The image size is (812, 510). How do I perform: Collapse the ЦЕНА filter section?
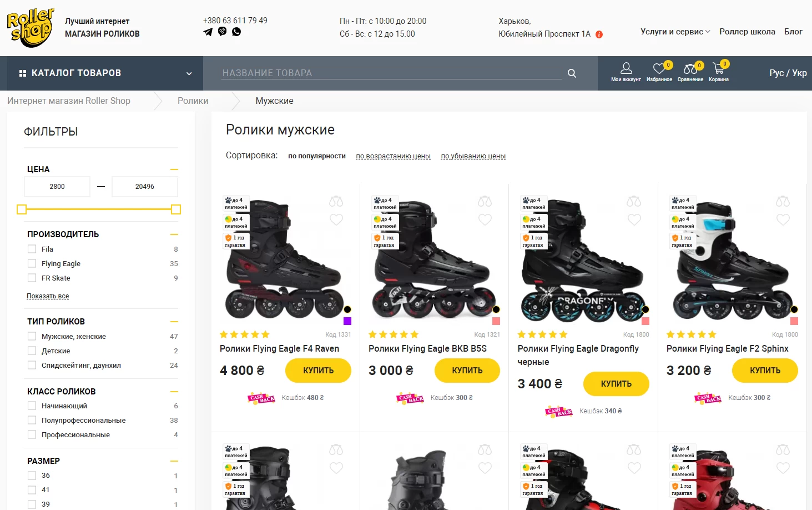(x=174, y=169)
